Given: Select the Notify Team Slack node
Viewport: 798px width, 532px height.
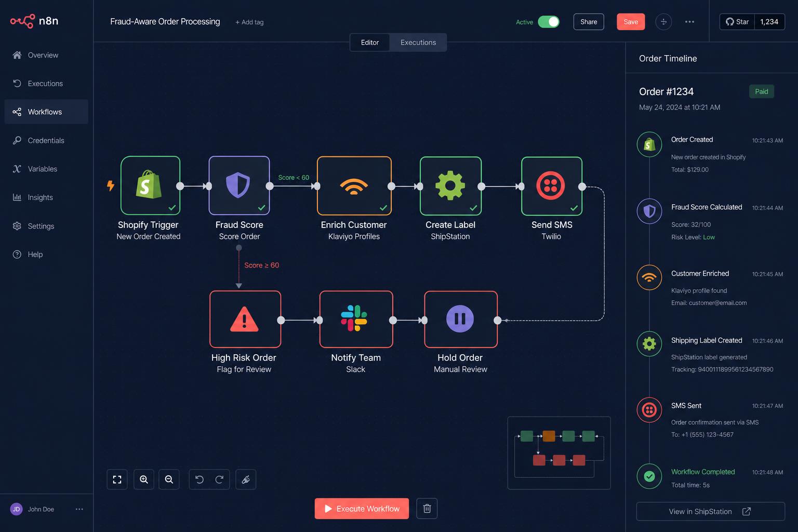Looking at the screenshot, I should tap(356, 319).
